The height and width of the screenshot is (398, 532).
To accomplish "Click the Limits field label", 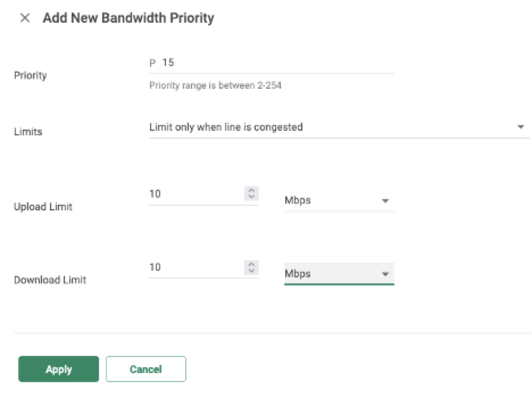I will click(28, 132).
